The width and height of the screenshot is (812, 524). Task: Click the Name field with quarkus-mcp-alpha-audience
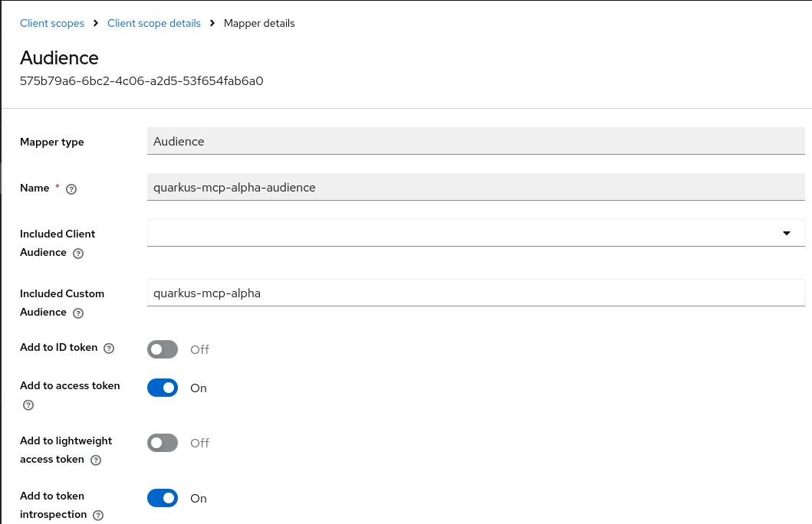(x=475, y=187)
